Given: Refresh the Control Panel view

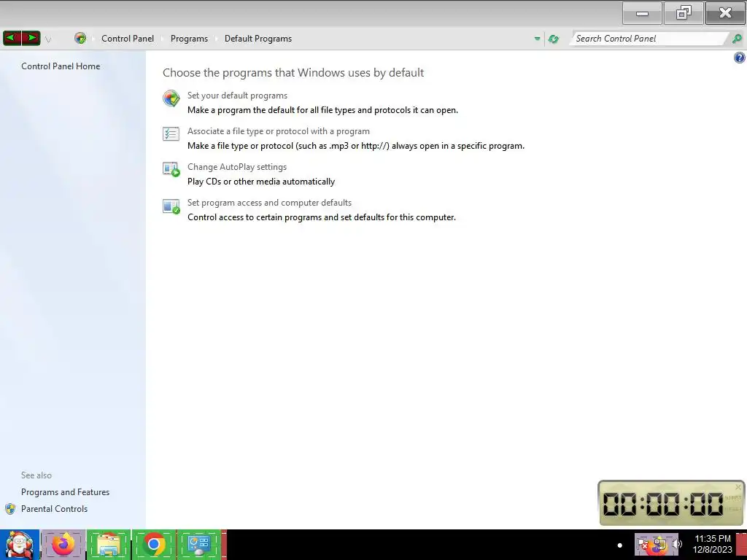Looking at the screenshot, I should 554,39.
